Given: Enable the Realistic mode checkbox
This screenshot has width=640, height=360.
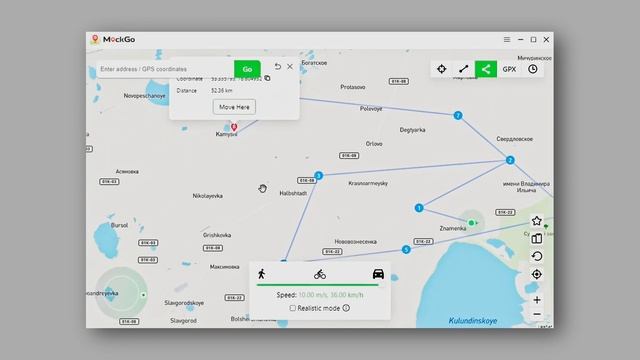Looking at the screenshot, I should tap(293, 308).
